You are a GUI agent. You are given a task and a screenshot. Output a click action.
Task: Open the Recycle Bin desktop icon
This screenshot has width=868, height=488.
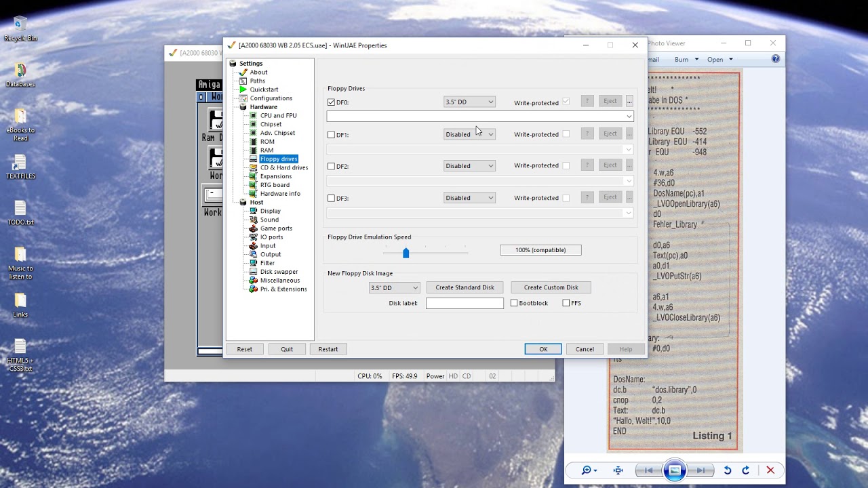coord(20,28)
